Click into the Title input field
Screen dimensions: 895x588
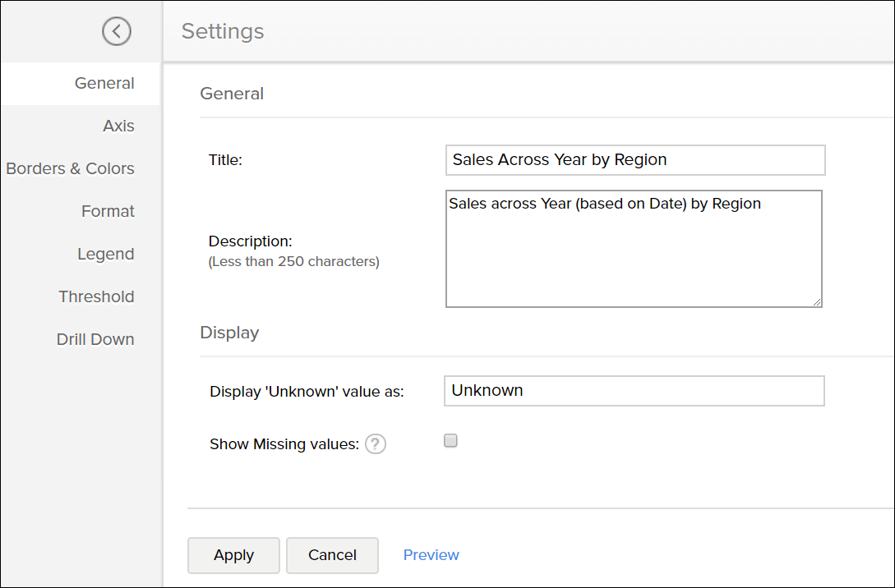click(634, 160)
